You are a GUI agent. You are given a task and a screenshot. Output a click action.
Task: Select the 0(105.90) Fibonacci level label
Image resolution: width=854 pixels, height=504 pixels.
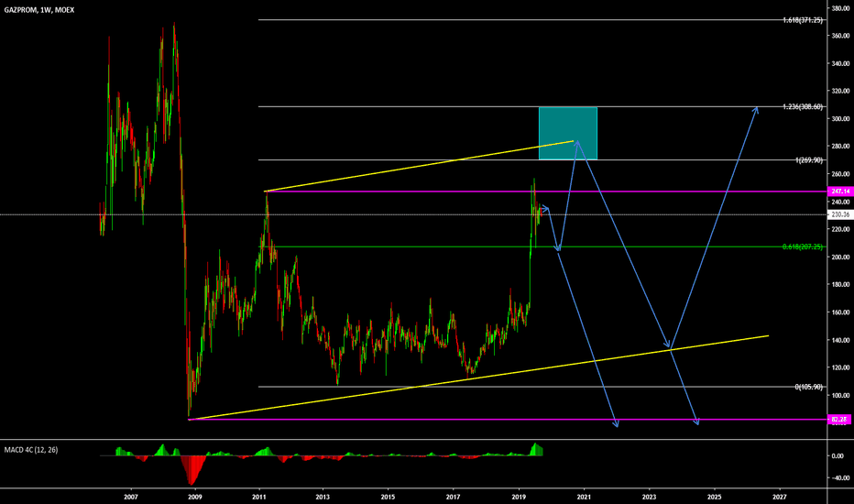click(809, 387)
